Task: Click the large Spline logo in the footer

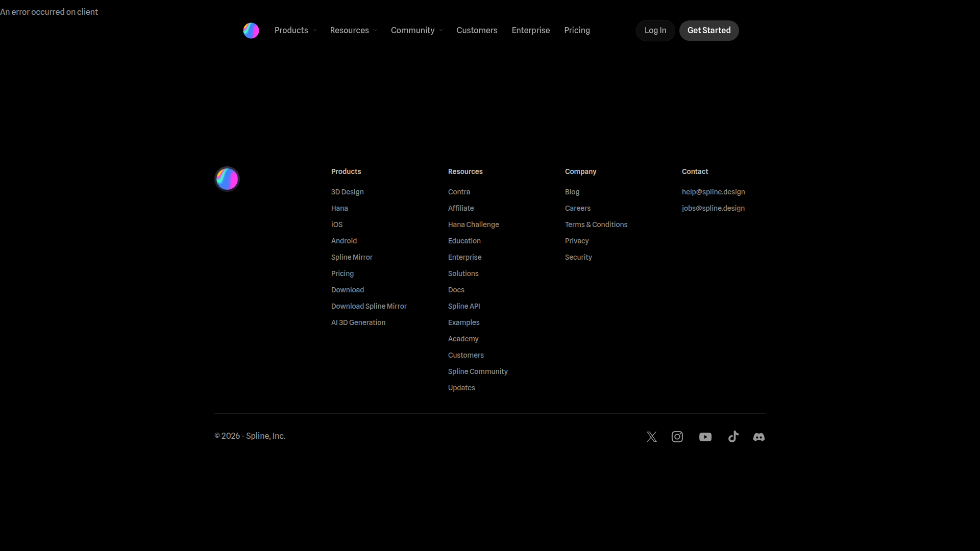Action: tap(227, 179)
